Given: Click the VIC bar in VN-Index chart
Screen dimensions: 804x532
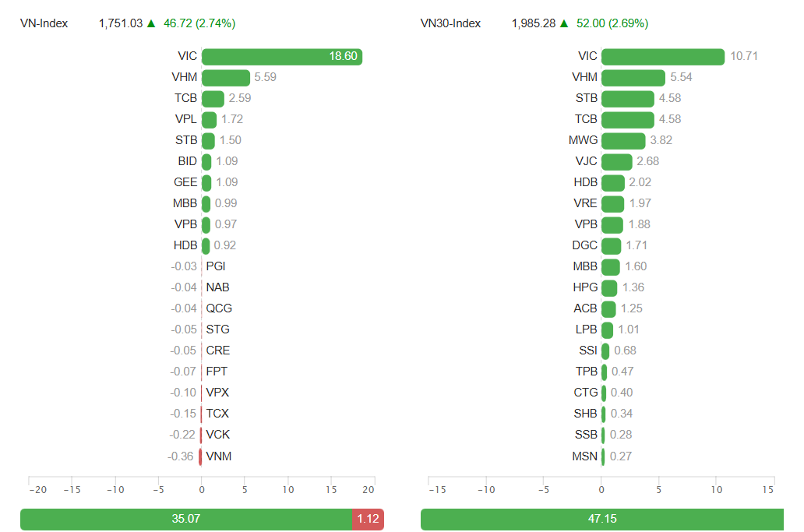Looking at the screenshot, I should point(281,56).
